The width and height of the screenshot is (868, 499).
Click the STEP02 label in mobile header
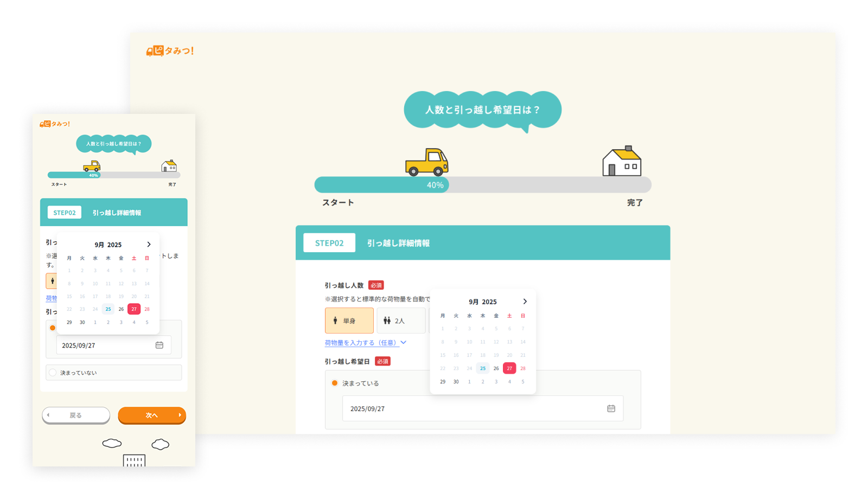click(65, 213)
